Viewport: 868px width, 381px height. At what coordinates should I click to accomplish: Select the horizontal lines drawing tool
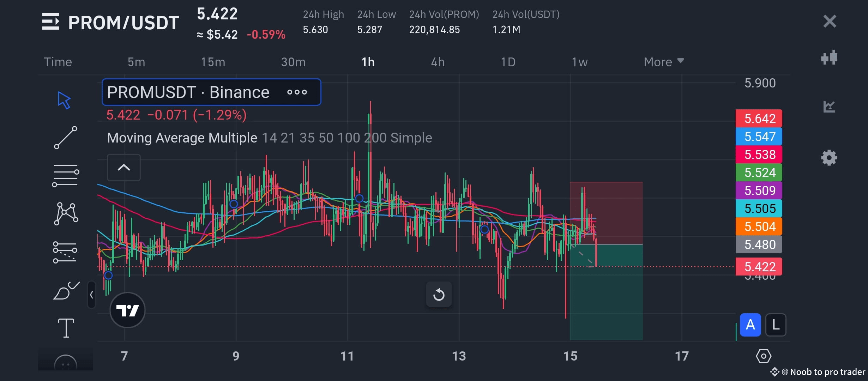[x=65, y=175]
